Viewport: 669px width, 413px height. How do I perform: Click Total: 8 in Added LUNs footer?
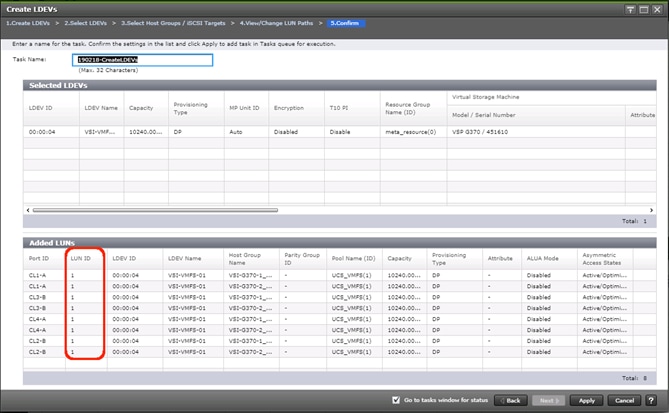coord(634,378)
